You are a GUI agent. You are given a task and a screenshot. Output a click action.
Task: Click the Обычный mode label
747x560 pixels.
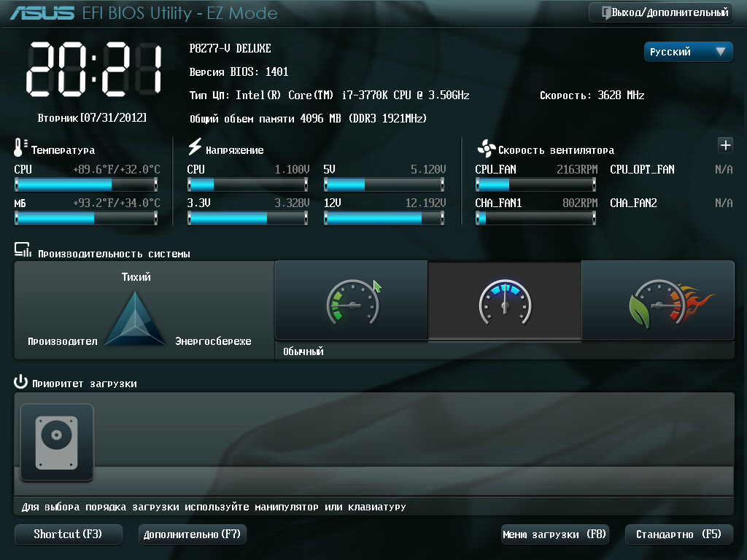tap(303, 351)
